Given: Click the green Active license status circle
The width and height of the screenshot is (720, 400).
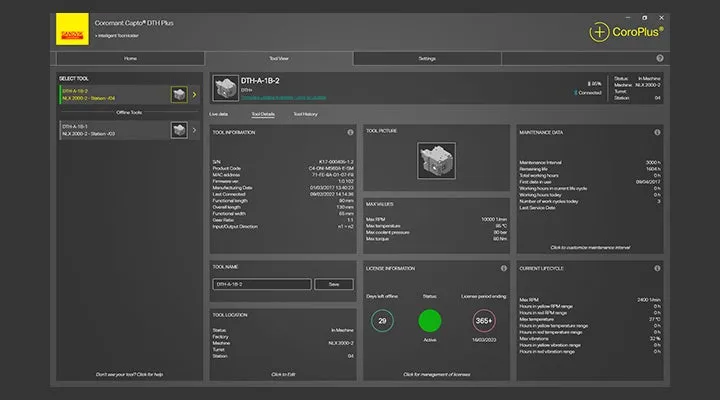Looking at the screenshot, I should tap(430, 321).
